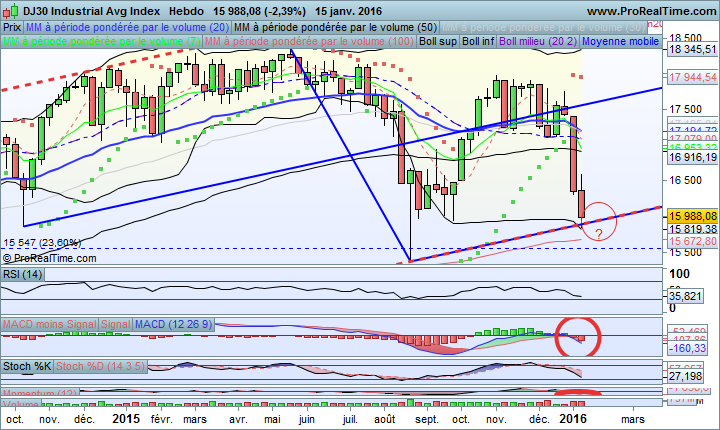This screenshot has width=720, height=430.
Task: Click the 15 672,80 price label
Action: point(692,241)
